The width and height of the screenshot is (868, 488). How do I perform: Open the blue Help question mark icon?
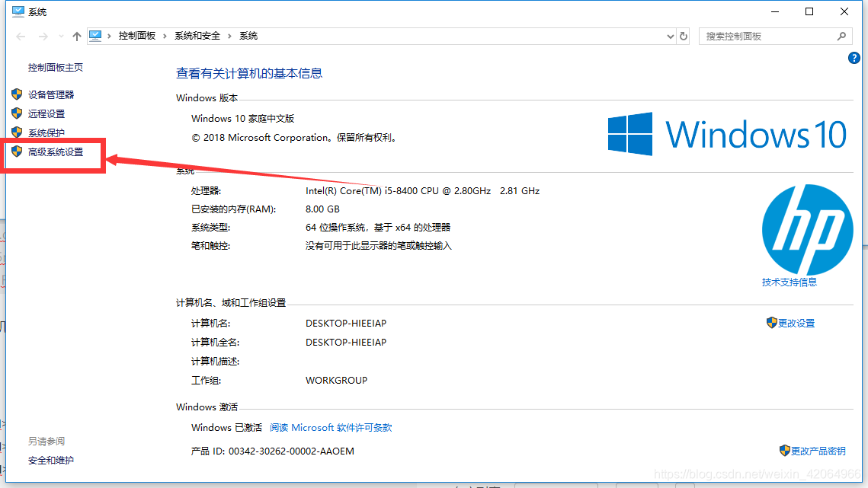(x=854, y=58)
